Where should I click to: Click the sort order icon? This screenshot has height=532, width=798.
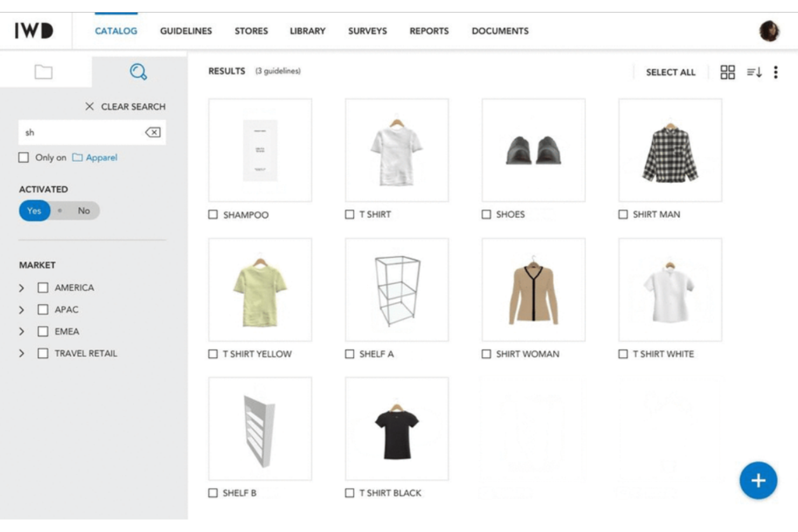(x=753, y=72)
